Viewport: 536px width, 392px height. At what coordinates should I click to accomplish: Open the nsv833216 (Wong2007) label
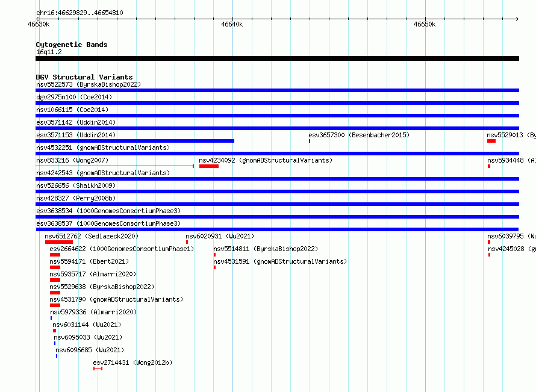pos(72,160)
